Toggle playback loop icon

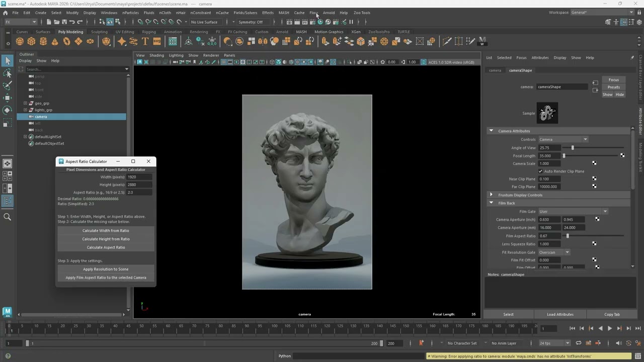pyautogui.click(x=579, y=343)
